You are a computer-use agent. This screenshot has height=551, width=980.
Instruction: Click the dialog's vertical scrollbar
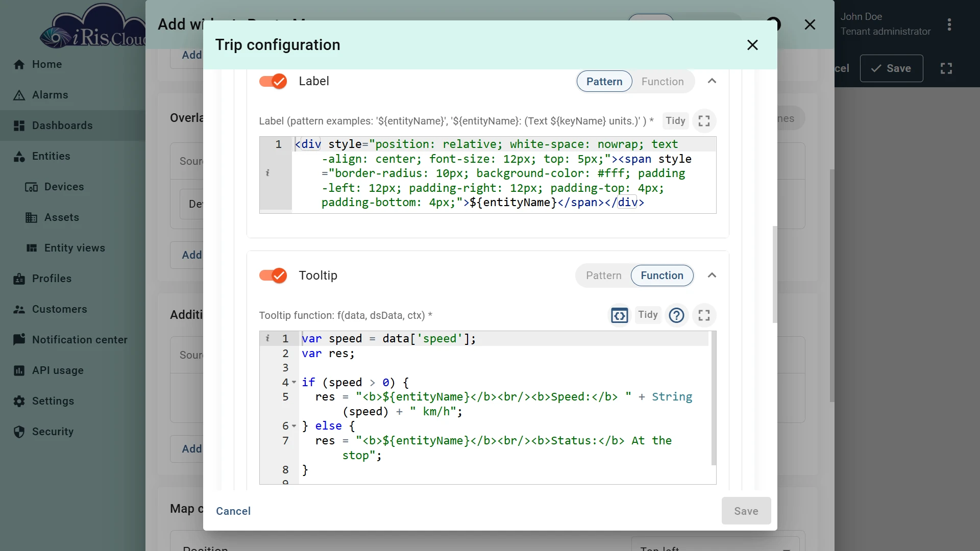coord(774,274)
